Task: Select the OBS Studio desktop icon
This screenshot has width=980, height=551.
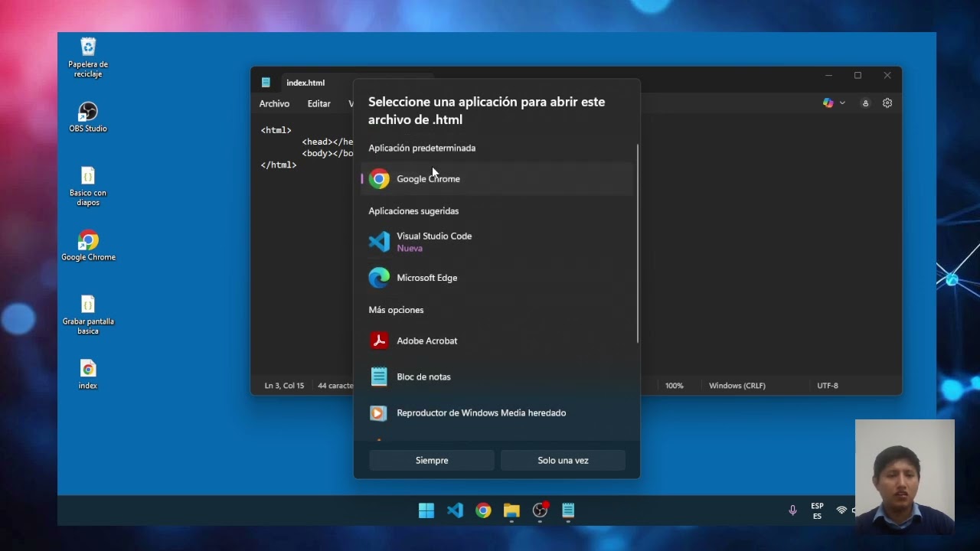Action: coord(88,117)
